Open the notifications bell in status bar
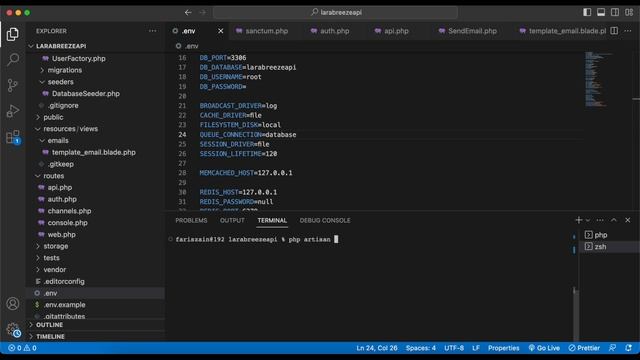The width and height of the screenshot is (640, 360). pyautogui.click(x=629, y=348)
